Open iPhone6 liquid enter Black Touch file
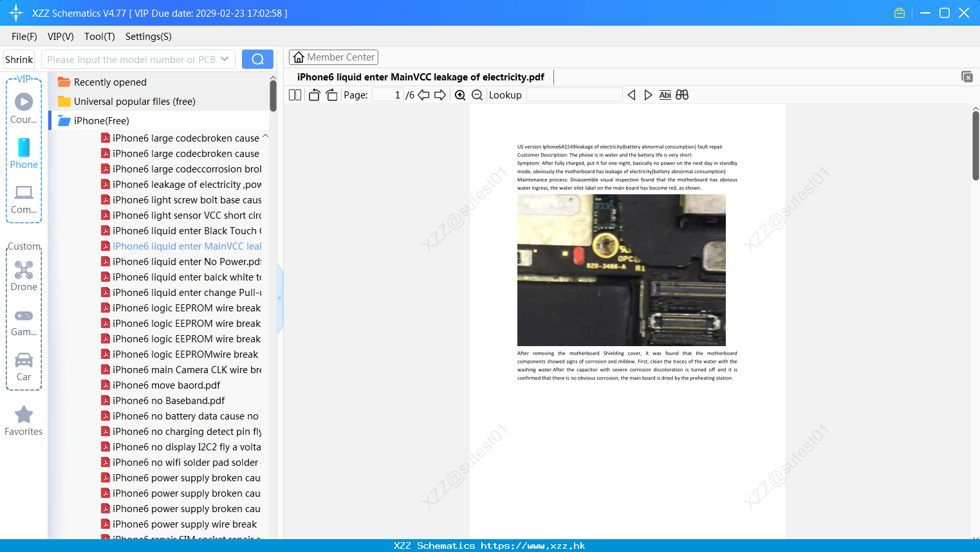 pos(181,230)
